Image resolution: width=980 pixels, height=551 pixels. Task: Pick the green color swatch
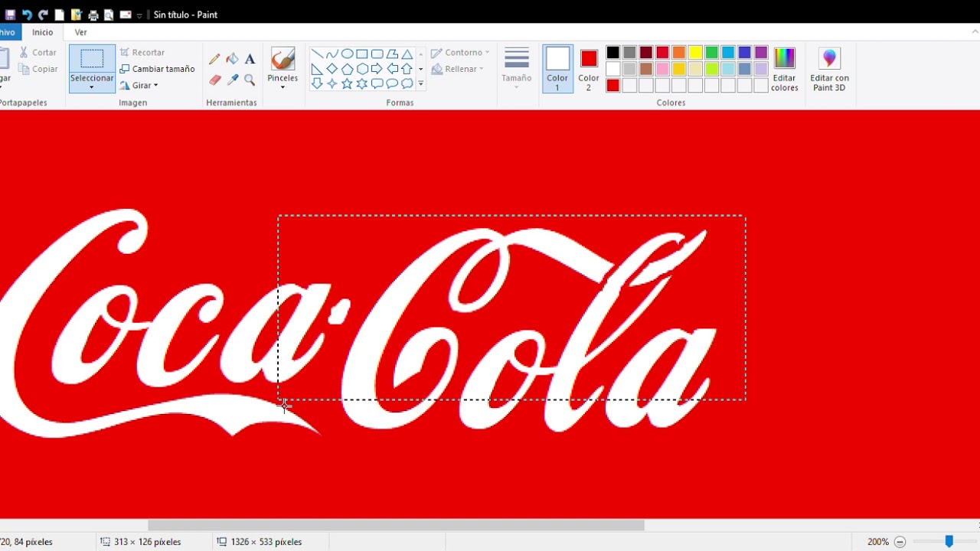[712, 53]
